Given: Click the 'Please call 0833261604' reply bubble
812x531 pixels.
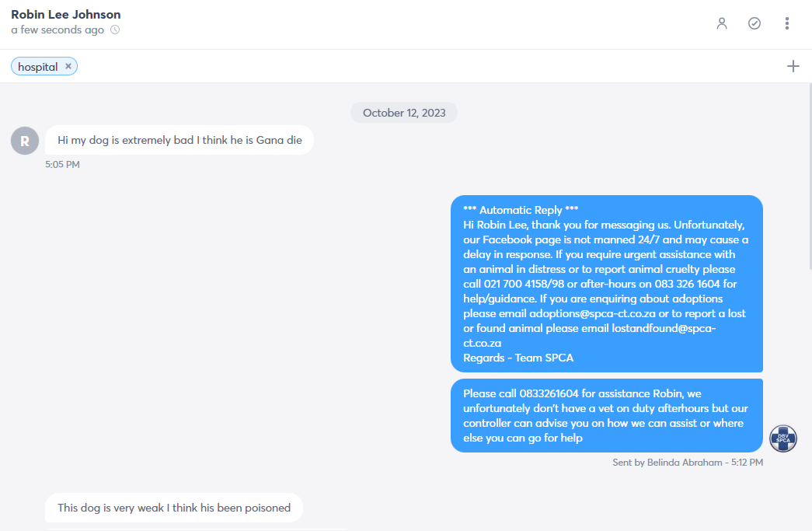Looking at the screenshot, I should [x=606, y=415].
